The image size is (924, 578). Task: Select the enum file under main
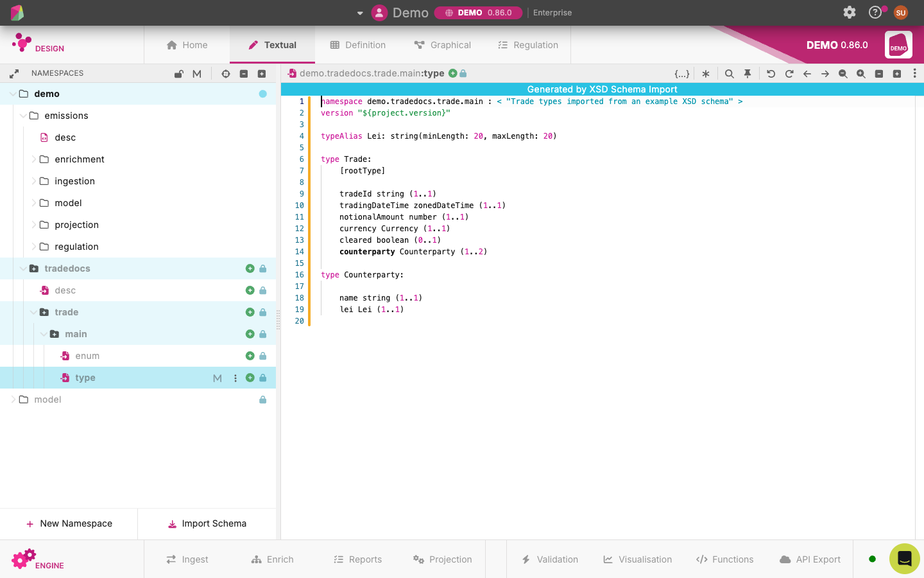[x=87, y=356]
